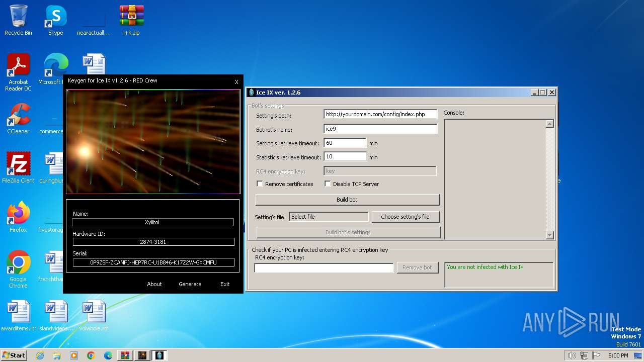Select the volwhole.rtf document icon
The width and height of the screenshot is (644, 362).
click(x=94, y=315)
